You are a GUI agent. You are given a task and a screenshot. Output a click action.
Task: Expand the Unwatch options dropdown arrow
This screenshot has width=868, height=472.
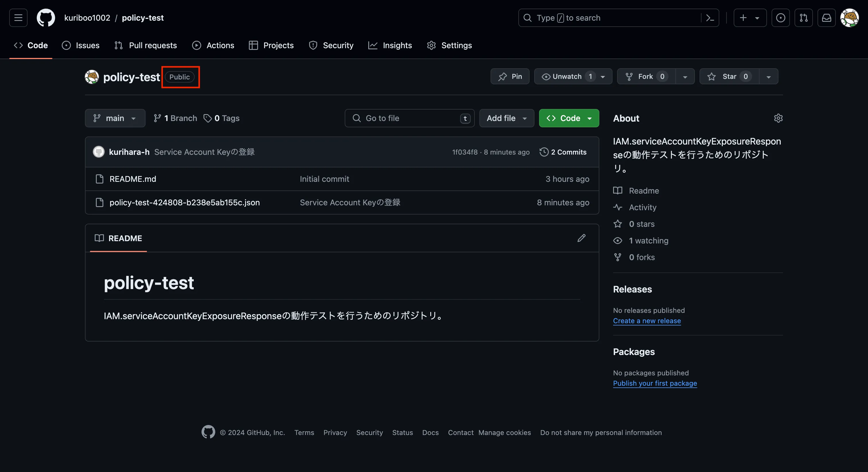tap(603, 77)
